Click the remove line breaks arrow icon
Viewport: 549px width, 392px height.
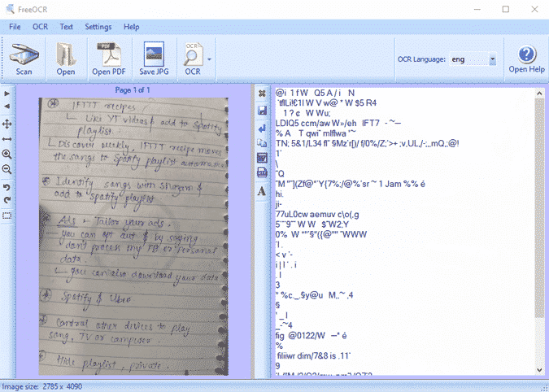pos(262,128)
